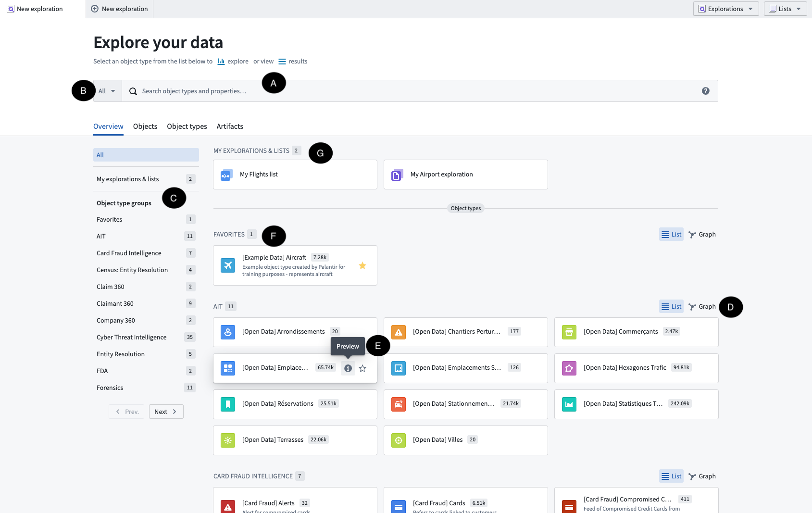Click the Stationnement car icon
Image resolution: width=812 pixels, height=513 pixels.
(399, 404)
